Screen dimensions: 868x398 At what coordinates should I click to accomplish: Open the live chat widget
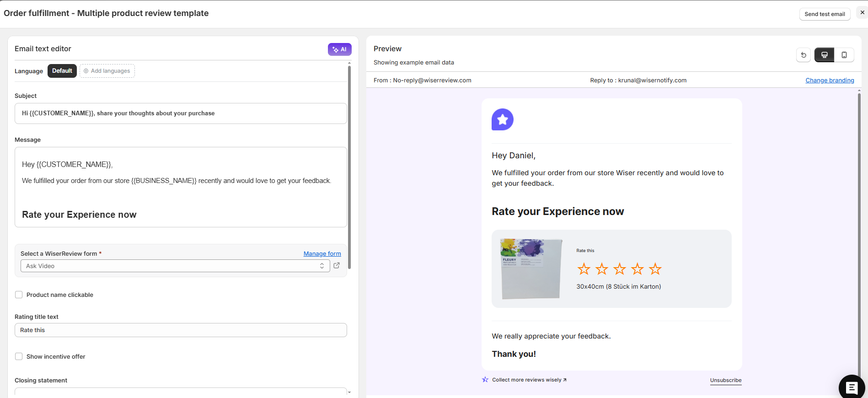(x=852, y=387)
